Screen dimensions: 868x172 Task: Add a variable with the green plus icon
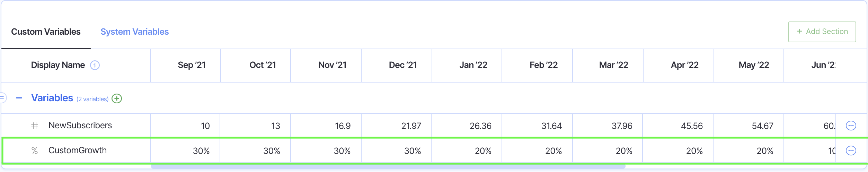[x=117, y=98]
